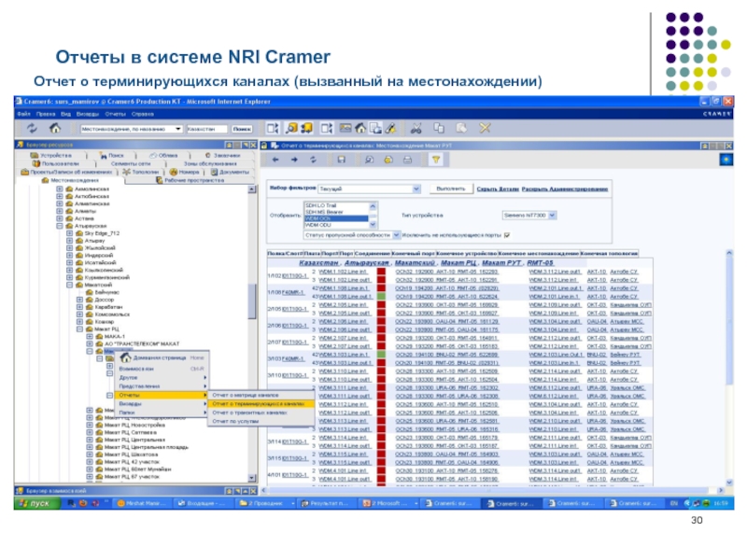Click the print icon in the report toolbar
The image size is (747, 560).
point(406,160)
